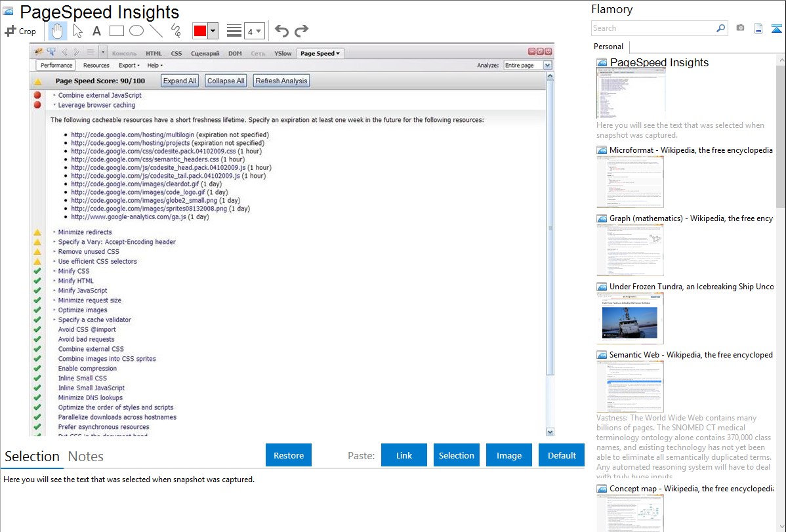
Task: Click the icon beside Concept map title
Action: pos(602,489)
